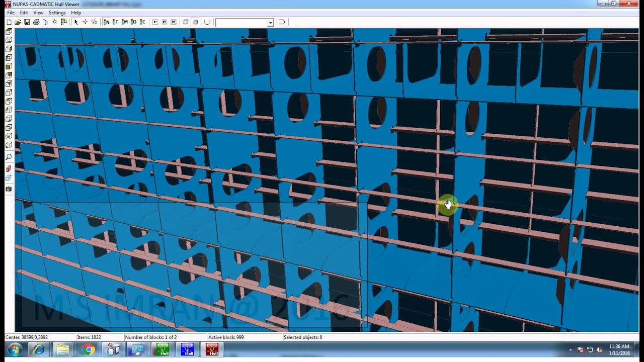644x362 pixels.
Task: Click the double-arrow bracket toolbar icon
Action: [x=164, y=22]
